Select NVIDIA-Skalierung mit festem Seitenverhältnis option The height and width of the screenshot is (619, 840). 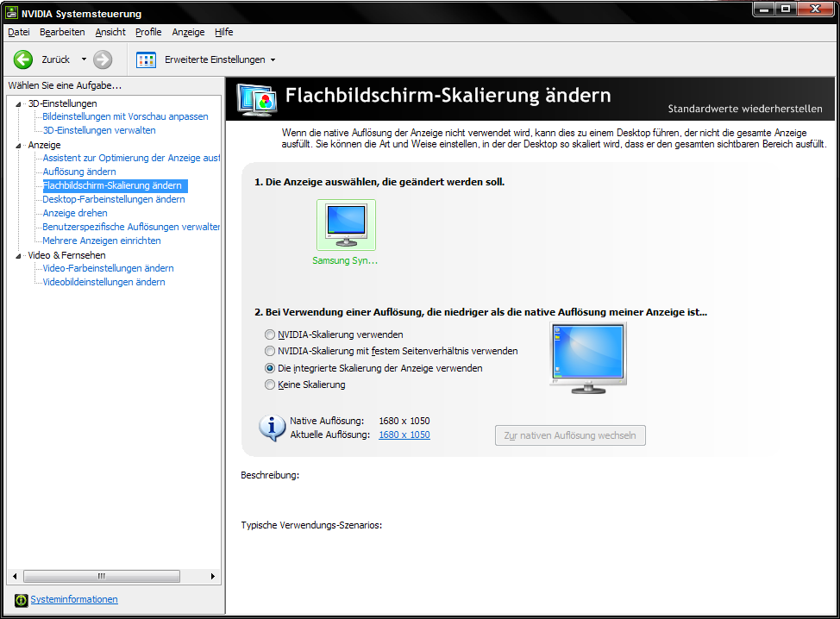pos(270,351)
